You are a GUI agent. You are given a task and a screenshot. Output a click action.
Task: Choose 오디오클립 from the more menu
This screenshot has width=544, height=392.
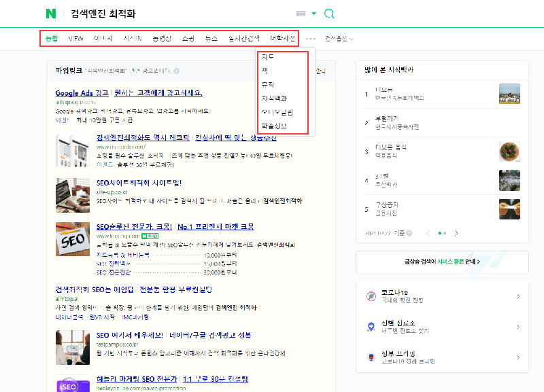pos(277,112)
